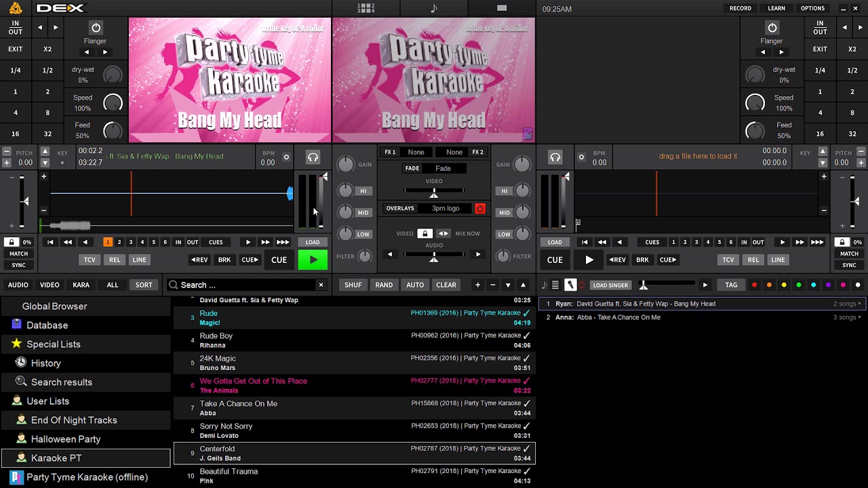Screen dimensions: 868x488
Task: Open right deck CUES list
Action: (652, 242)
